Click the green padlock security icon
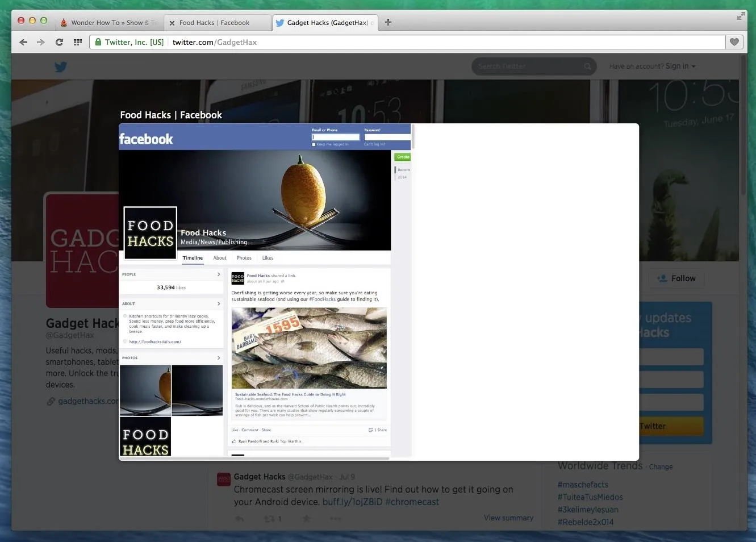This screenshot has width=756, height=542. tap(98, 42)
